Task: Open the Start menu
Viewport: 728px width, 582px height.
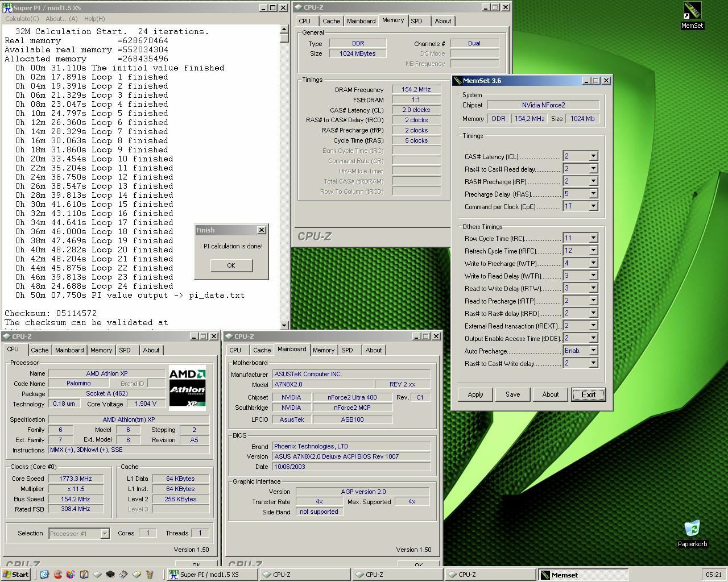Action: [16, 575]
